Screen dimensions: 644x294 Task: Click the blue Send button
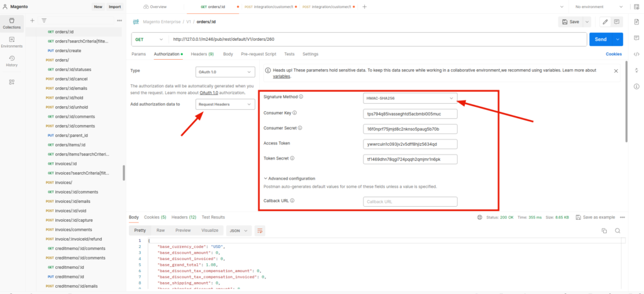pos(601,40)
